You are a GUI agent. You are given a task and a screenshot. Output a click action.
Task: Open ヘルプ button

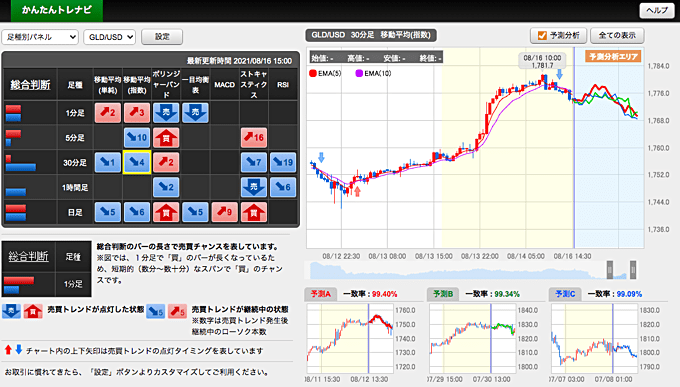tap(657, 10)
